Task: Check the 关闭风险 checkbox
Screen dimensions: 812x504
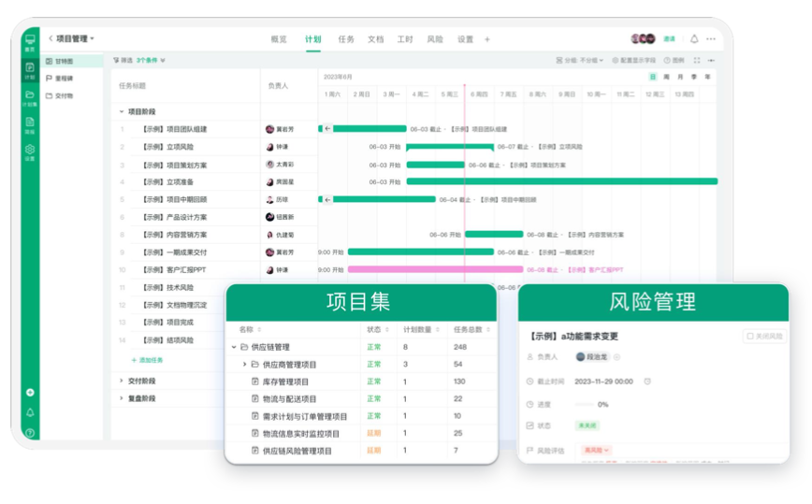Action: pyautogui.click(x=749, y=337)
